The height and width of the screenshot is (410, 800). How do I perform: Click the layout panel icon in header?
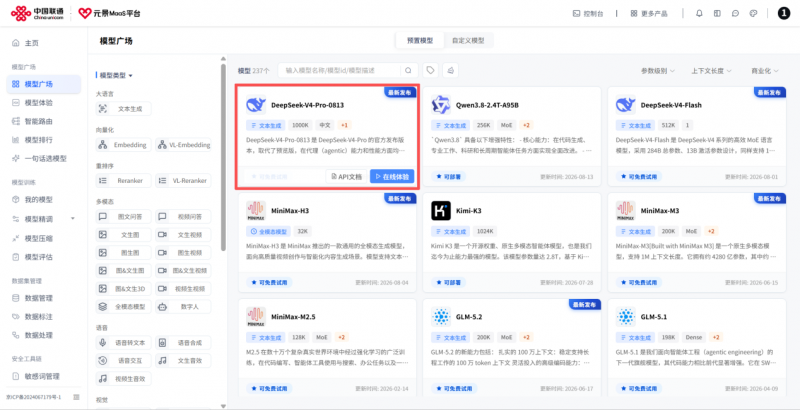tap(717, 14)
